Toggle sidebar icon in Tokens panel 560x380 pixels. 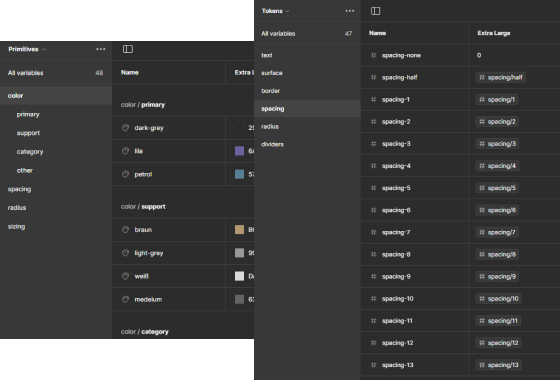[375, 11]
